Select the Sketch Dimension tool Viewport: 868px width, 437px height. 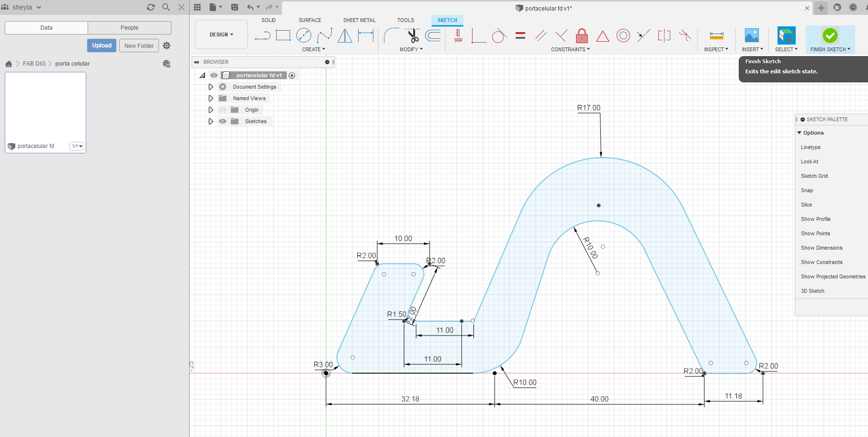tap(366, 35)
